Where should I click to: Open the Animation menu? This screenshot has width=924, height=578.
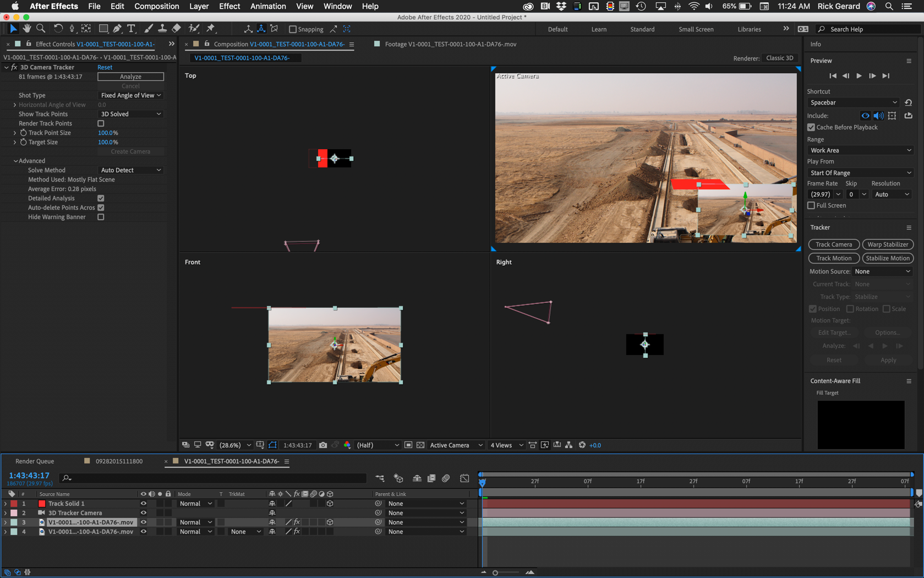coord(268,6)
